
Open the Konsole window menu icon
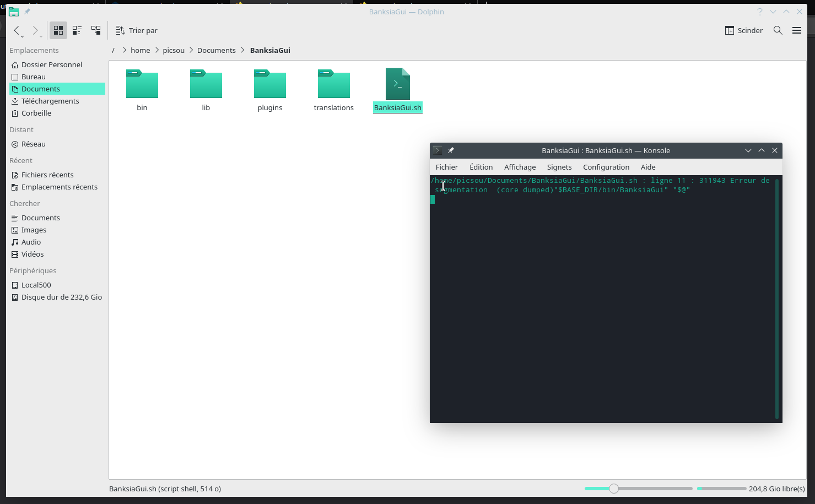(438, 150)
